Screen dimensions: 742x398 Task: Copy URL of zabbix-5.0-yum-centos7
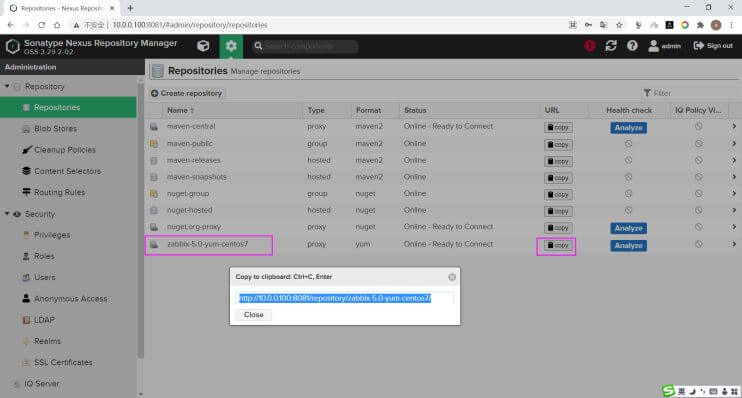click(x=558, y=245)
